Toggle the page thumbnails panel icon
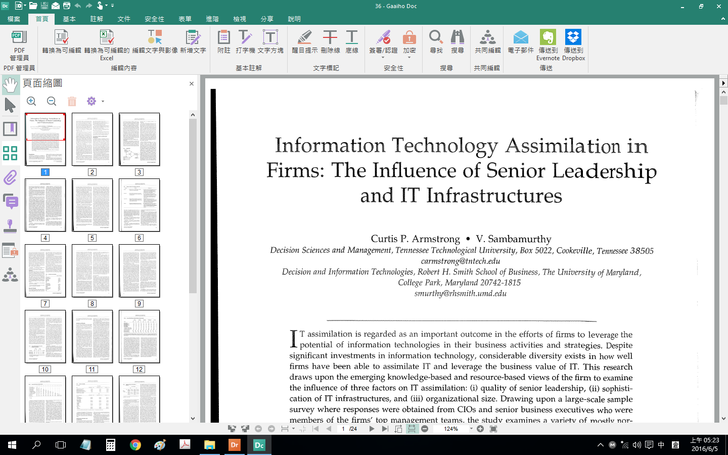 (x=10, y=153)
